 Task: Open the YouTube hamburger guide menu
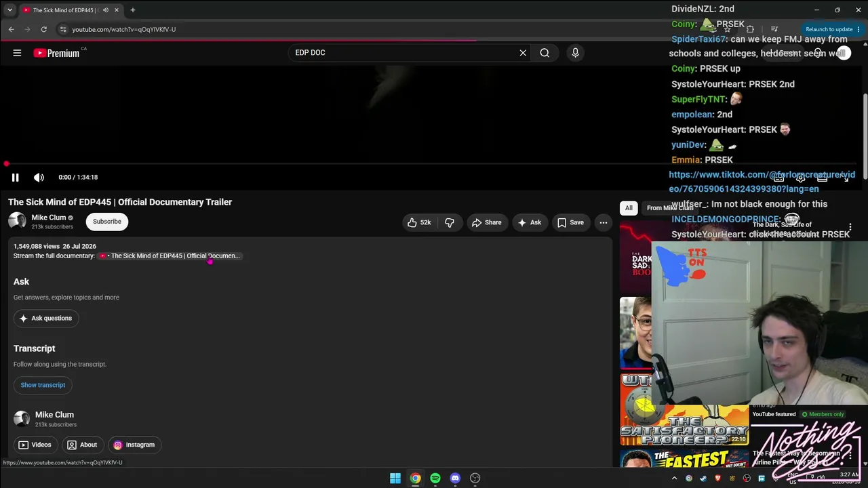(x=17, y=53)
